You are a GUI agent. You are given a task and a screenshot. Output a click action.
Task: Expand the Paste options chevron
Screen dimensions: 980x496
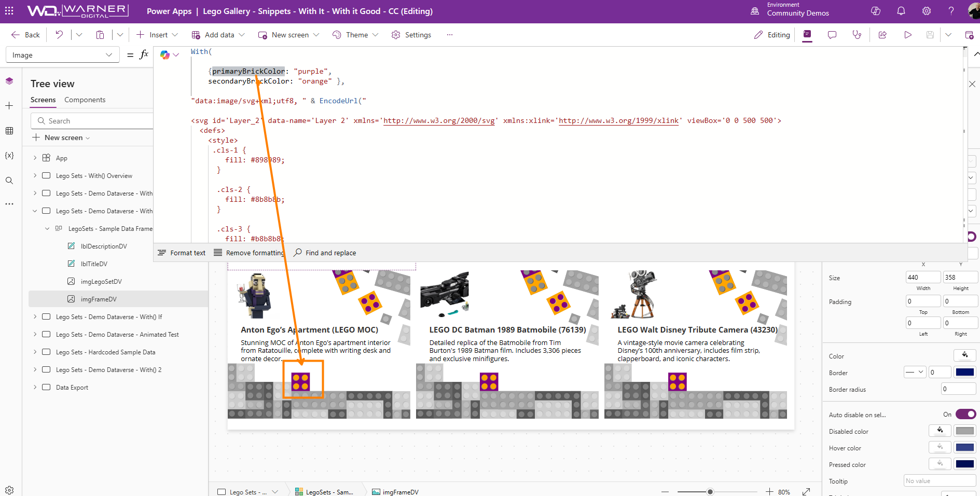(120, 35)
